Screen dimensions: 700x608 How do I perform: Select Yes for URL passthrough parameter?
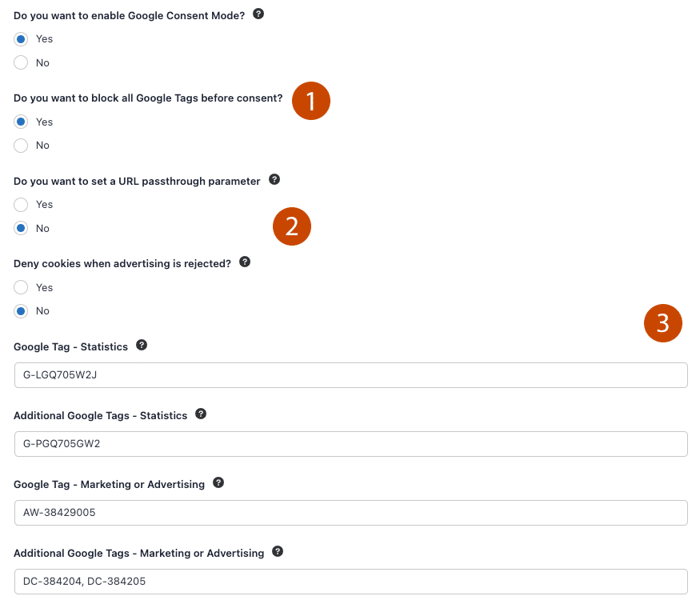click(21, 205)
